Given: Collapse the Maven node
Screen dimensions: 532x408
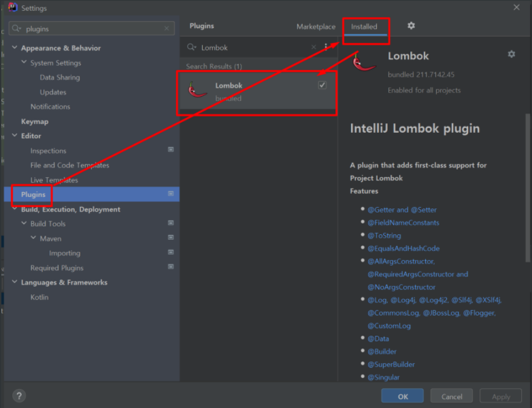Looking at the screenshot, I should coord(33,238).
